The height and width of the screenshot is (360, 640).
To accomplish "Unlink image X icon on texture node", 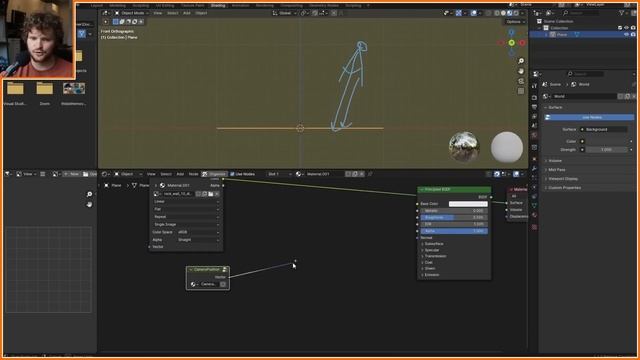I will click(217, 194).
